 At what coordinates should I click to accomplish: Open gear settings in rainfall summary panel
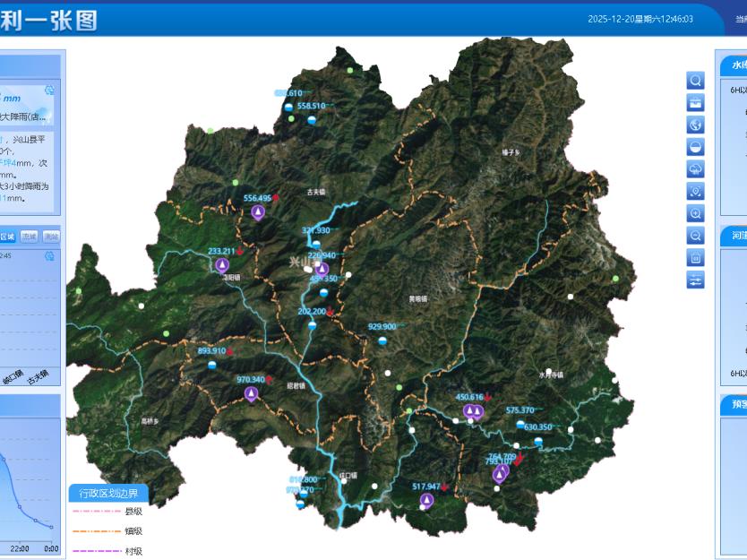pyautogui.click(x=49, y=92)
